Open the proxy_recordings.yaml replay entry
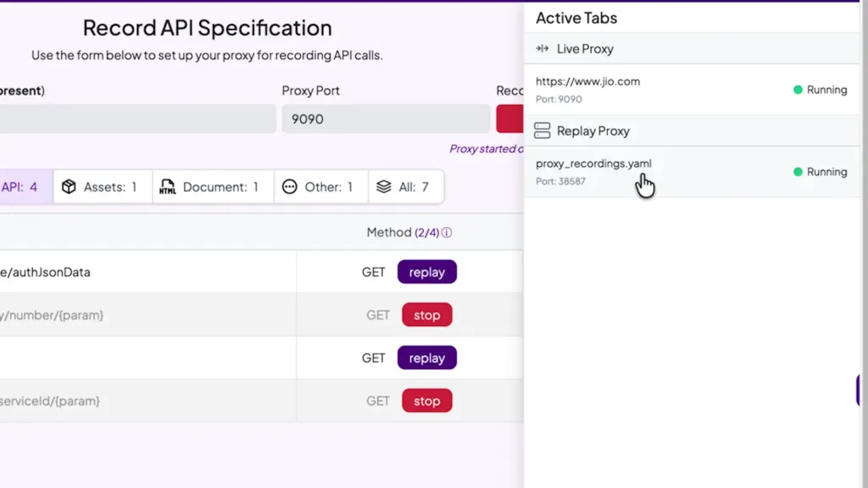Viewport: 868px width, 488px height. point(593,164)
